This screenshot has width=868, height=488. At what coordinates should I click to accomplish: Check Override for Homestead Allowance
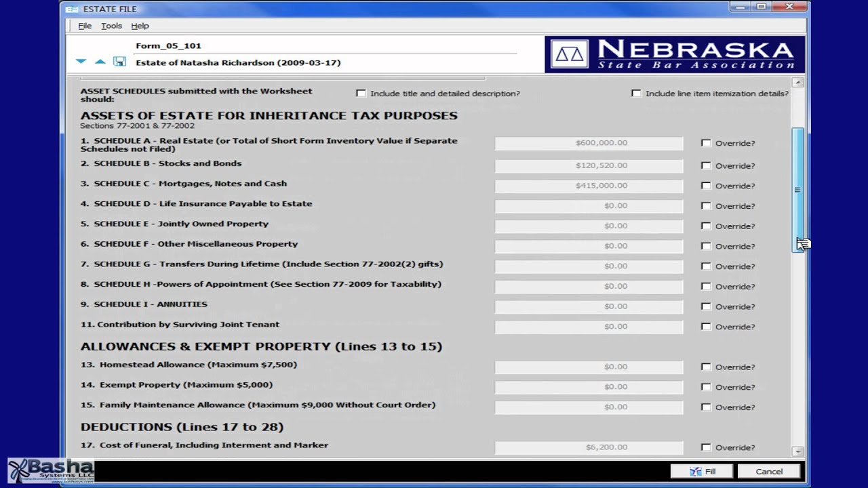pyautogui.click(x=706, y=367)
